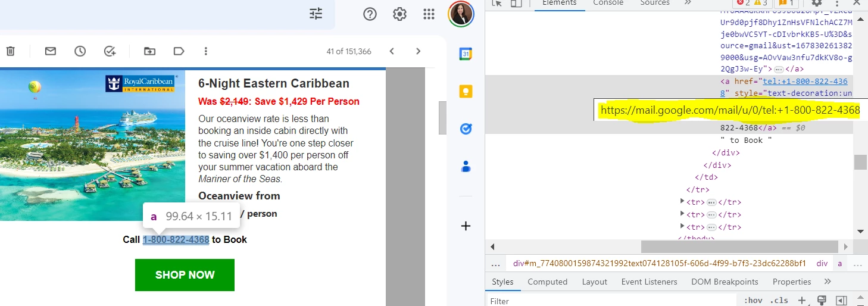868x306 pixels.
Task: Select Layout tab
Action: [594, 282]
